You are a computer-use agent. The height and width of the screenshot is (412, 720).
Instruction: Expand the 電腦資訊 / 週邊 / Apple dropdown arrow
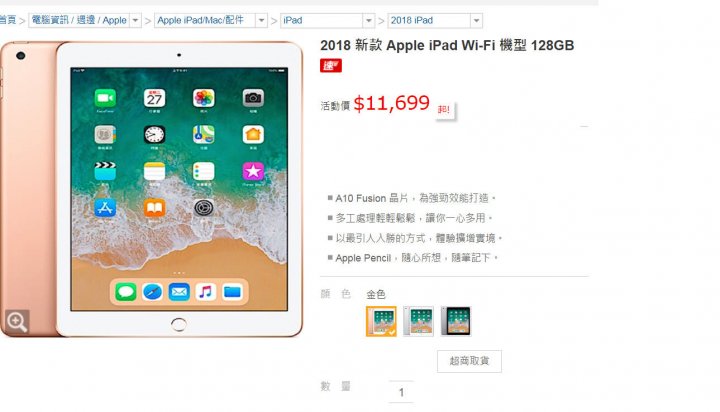135,21
